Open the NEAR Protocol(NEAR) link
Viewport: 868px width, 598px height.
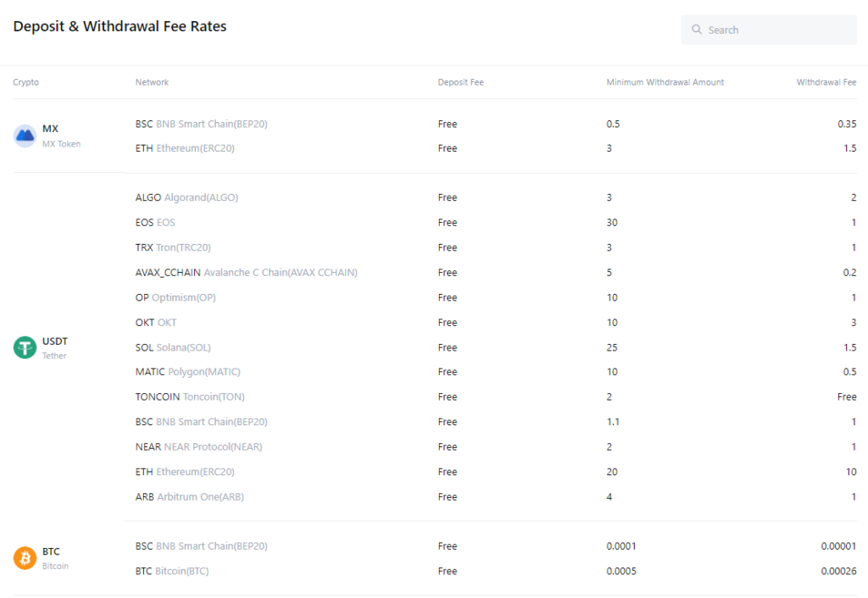(212, 446)
